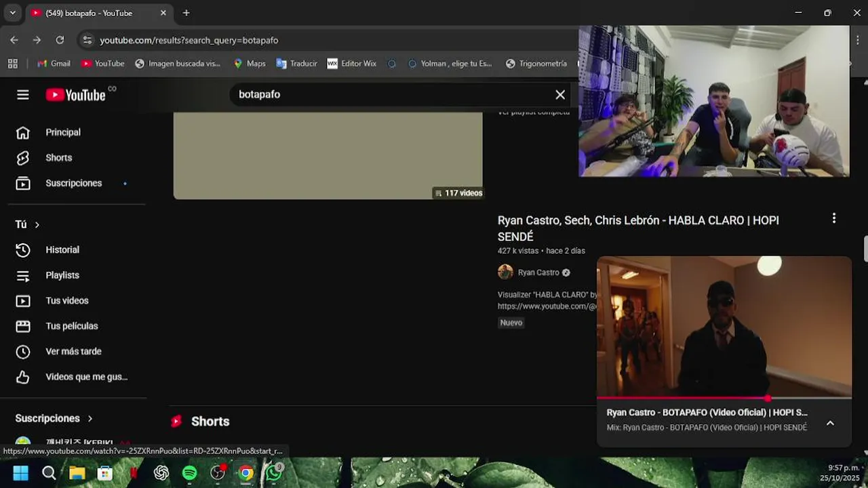Click the Shorts shelf heading
Screen dimensions: 868x488
pos(210,421)
